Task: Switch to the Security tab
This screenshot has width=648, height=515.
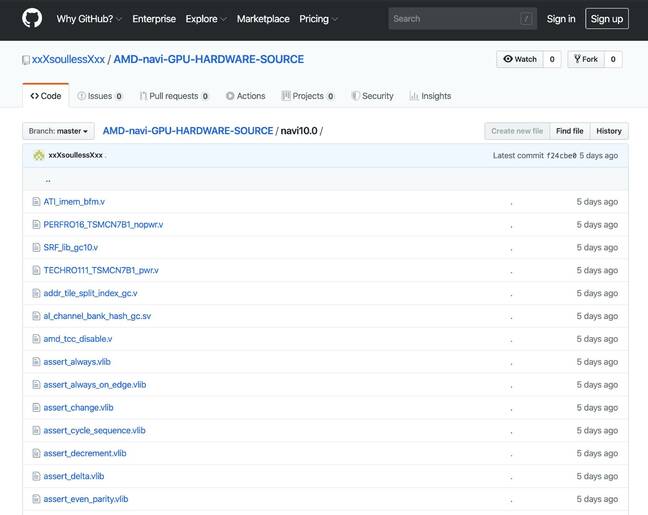Action: (372, 96)
